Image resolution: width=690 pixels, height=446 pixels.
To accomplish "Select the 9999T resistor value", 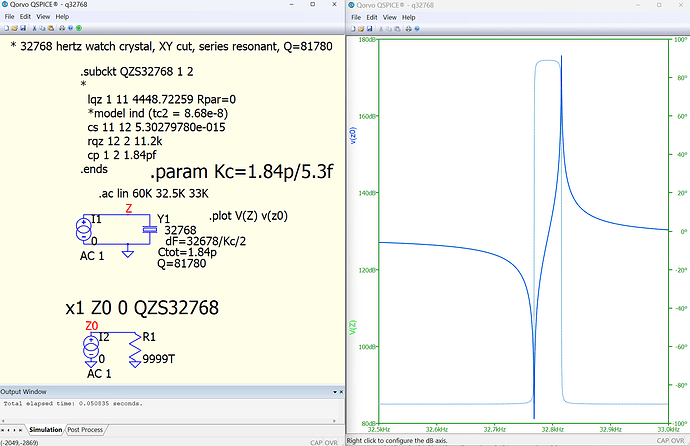I will [x=158, y=359].
